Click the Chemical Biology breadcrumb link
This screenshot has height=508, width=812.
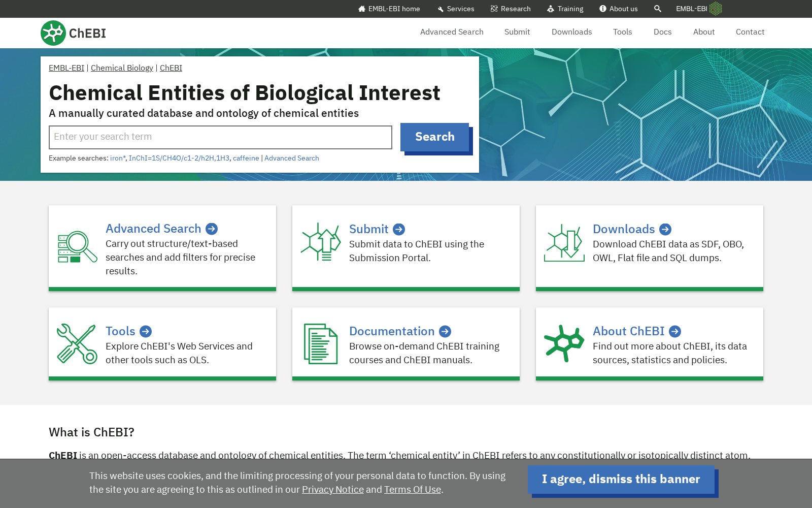pos(122,68)
